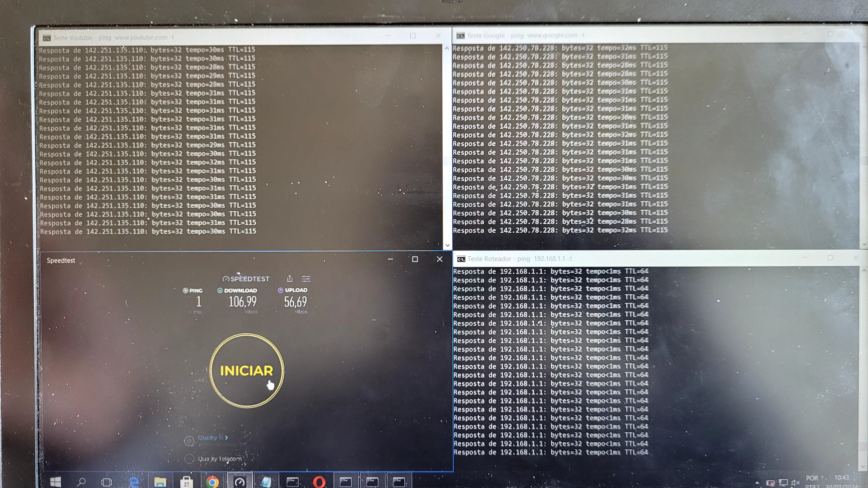Open Speedtest settings sliders icon
Image resolution: width=868 pixels, height=488 pixels.
pos(306,278)
